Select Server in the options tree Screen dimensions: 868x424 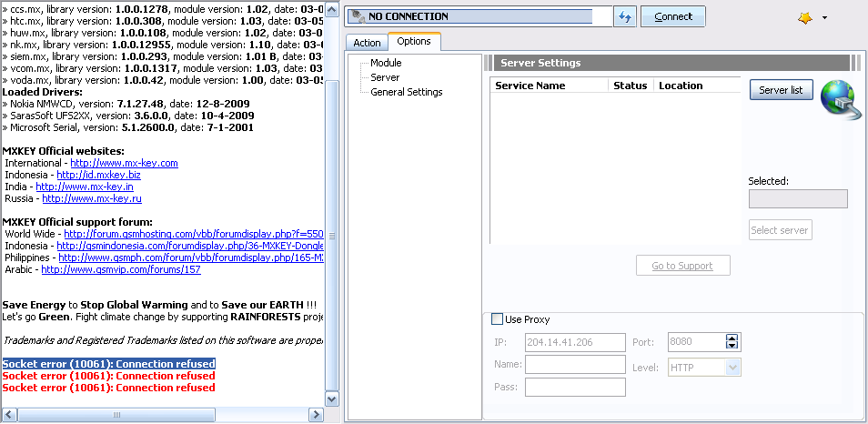(x=385, y=77)
